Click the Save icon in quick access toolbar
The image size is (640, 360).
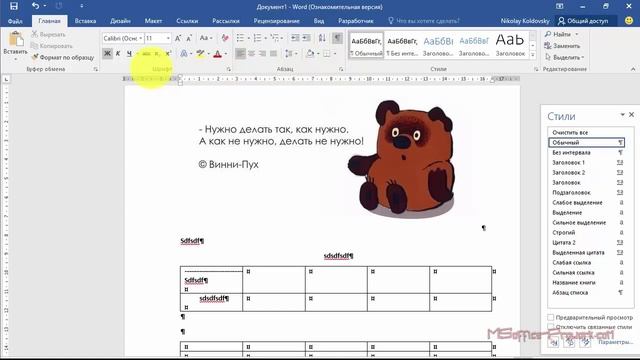click(x=14, y=6)
